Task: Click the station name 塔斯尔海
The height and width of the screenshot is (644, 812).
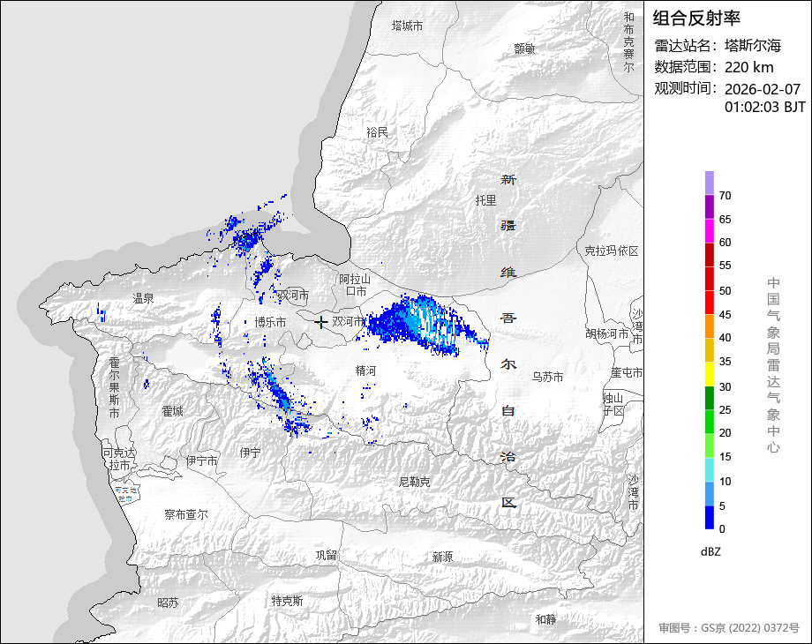Action: (x=753, y=46)
